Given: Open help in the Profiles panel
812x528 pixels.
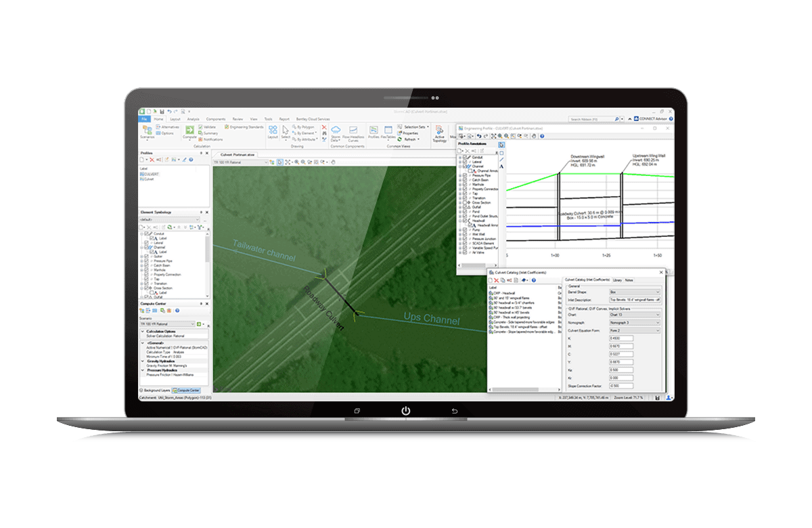Looking at the screenshot, I should pyautogui.click(x=191, y=160).
